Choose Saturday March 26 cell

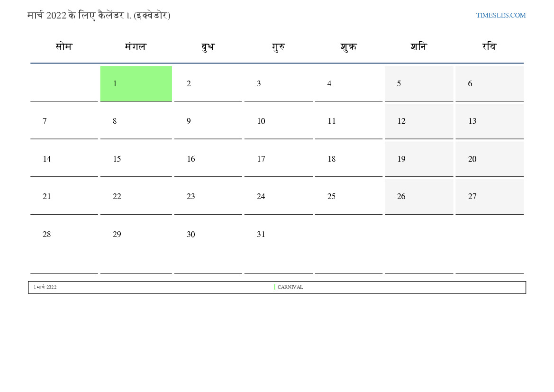418,196
